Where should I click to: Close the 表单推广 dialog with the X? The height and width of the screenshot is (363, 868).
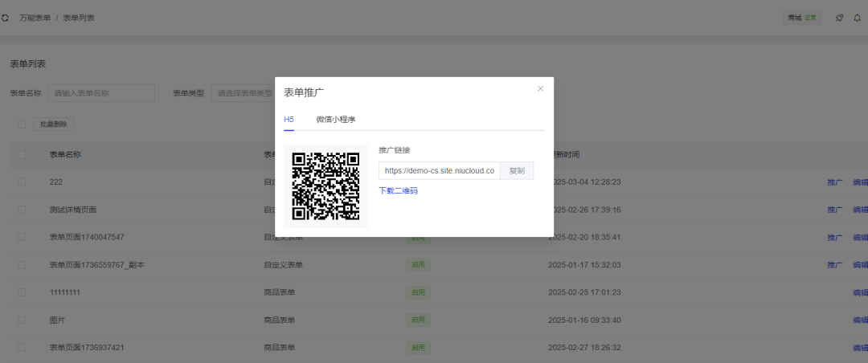pos(540,88)
